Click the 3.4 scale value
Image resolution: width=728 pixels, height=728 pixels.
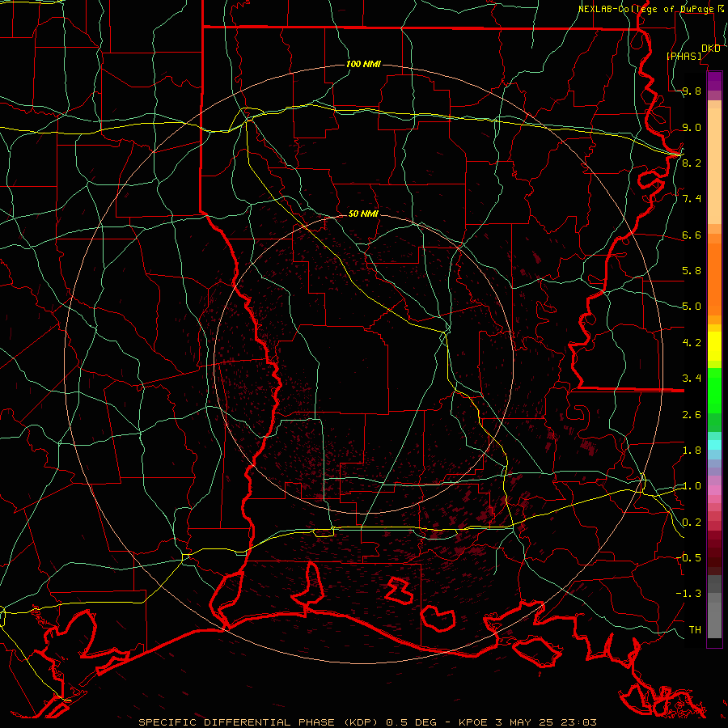point(692,379)
